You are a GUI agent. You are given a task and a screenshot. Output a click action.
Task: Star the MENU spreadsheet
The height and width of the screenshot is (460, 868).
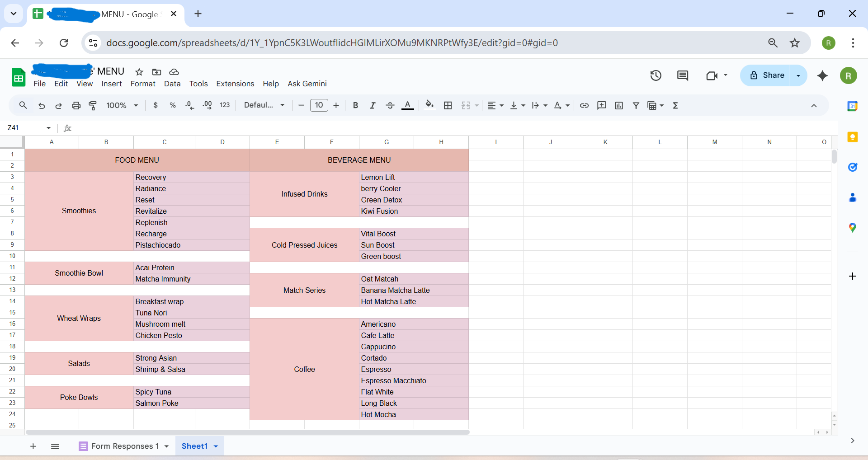pyautogui.click(x=139, y=72)
